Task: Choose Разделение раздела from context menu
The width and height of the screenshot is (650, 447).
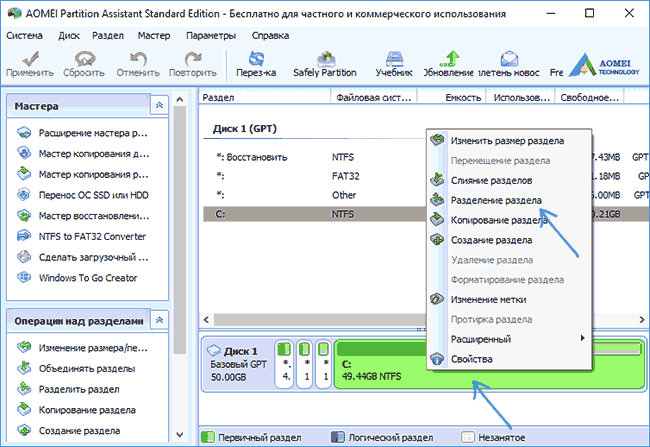Action: (496, 200)
